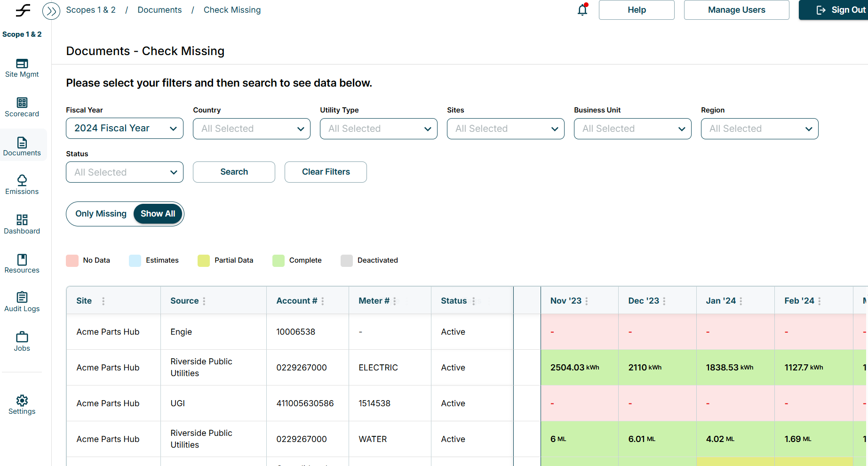868x466 pixels.
Task: Click the No Data legend swatch
Action: pyautogui.click(x=72, y=261)
